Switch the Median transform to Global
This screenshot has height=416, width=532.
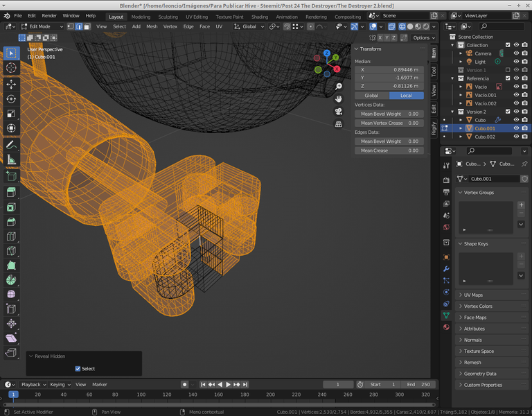[371, 96]
